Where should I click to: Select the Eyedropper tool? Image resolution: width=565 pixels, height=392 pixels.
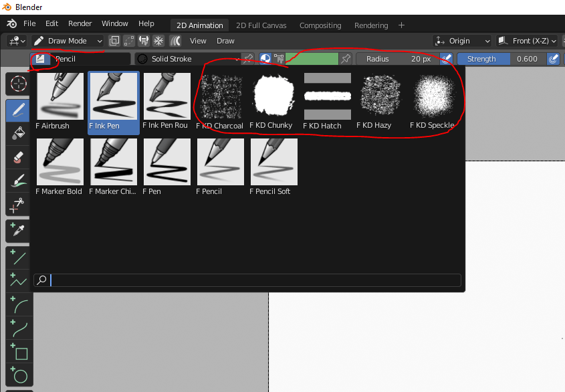click(18, 230)
